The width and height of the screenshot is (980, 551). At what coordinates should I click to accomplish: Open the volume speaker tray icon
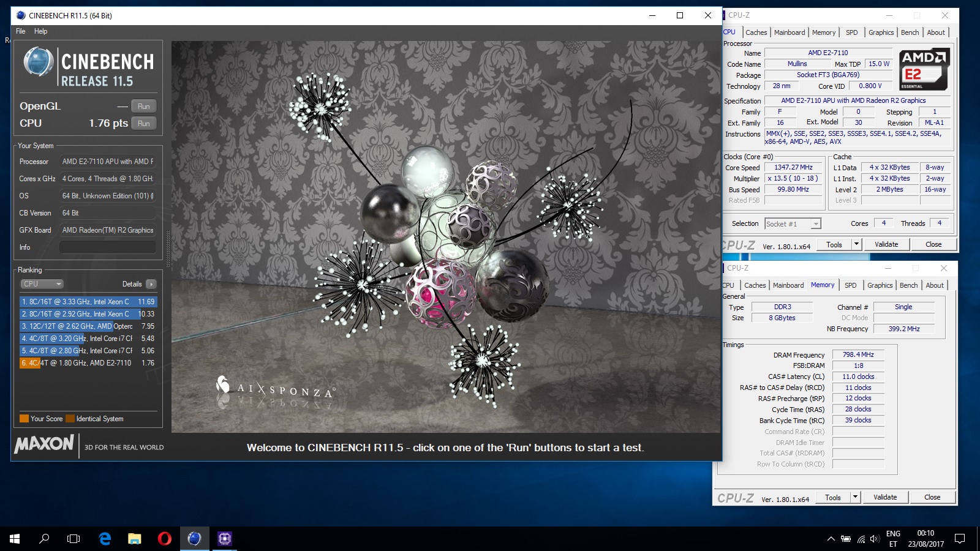[874, 539]
